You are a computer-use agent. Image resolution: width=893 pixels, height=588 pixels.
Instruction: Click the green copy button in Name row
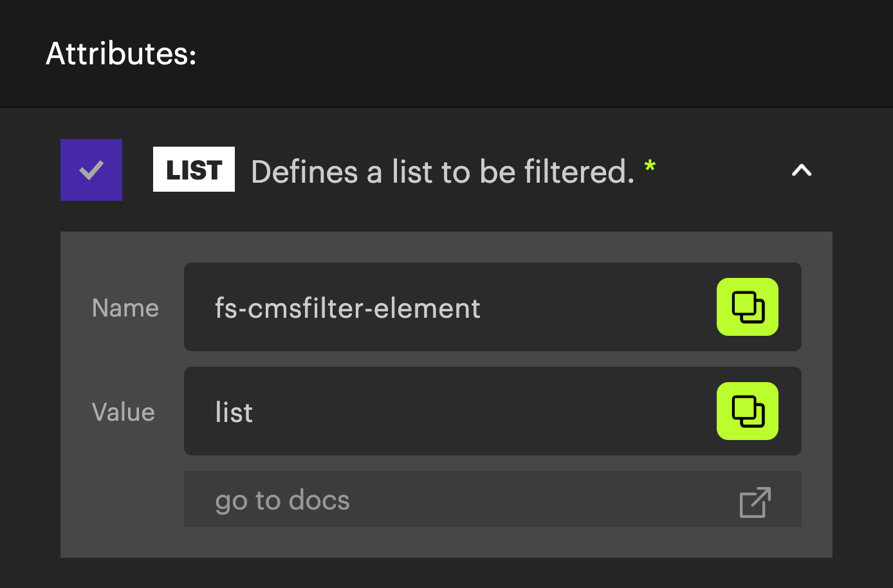point(748,307)
